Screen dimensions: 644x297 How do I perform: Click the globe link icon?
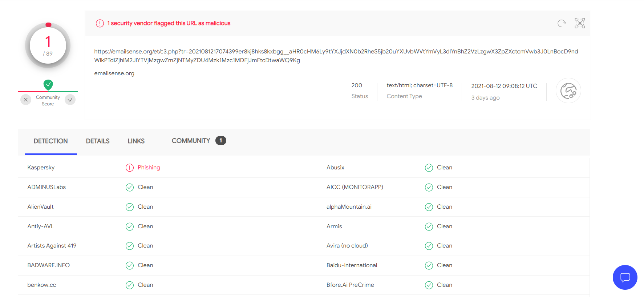568,91
